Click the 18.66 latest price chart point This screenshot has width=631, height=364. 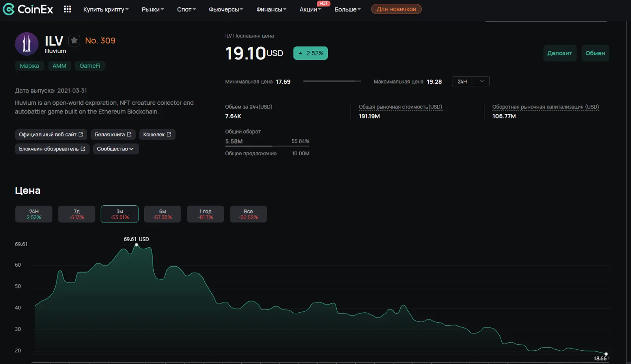tap(606, 354)
